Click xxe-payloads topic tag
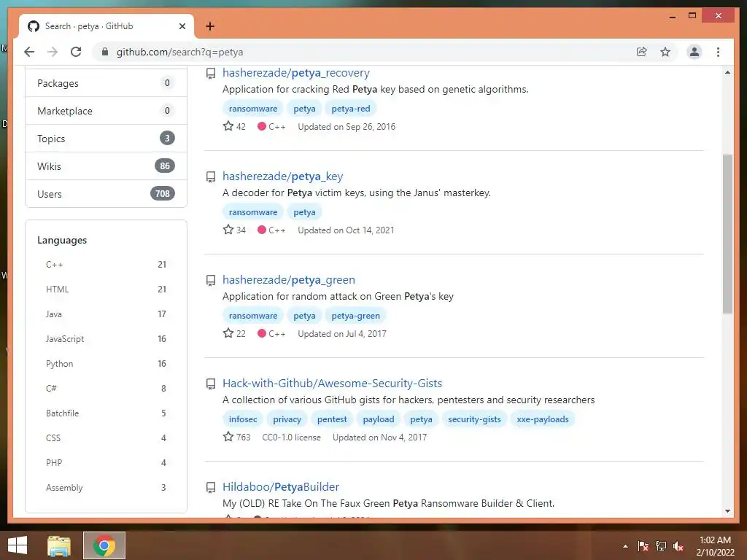 click(x=543, y=419)
